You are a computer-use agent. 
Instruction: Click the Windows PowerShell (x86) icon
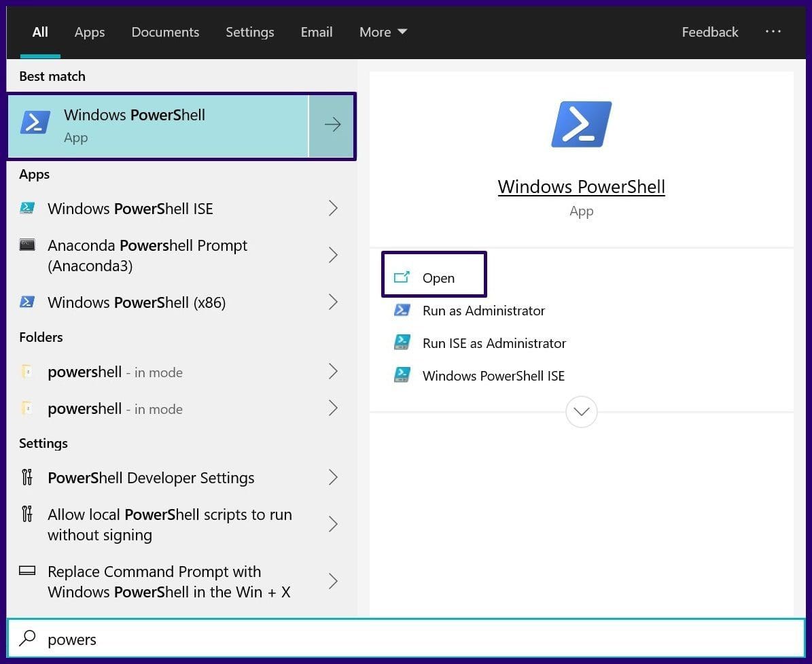[27, 302]
